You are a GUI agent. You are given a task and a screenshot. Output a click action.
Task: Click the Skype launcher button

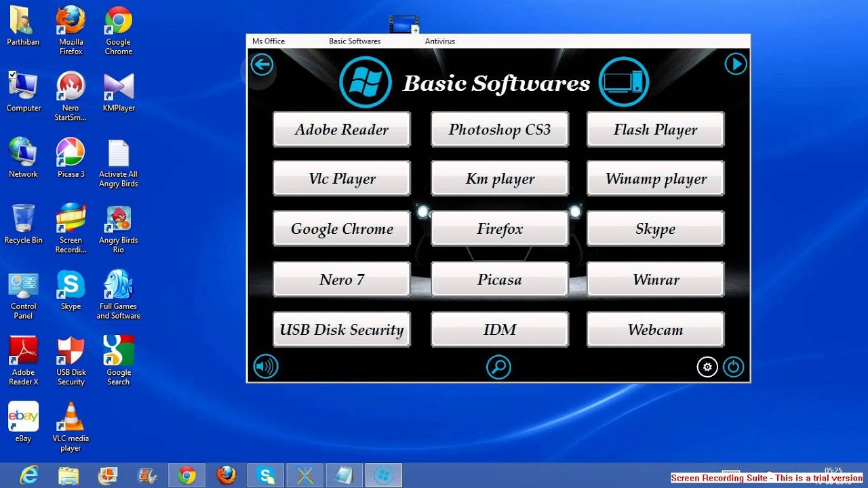coord(656,228)
